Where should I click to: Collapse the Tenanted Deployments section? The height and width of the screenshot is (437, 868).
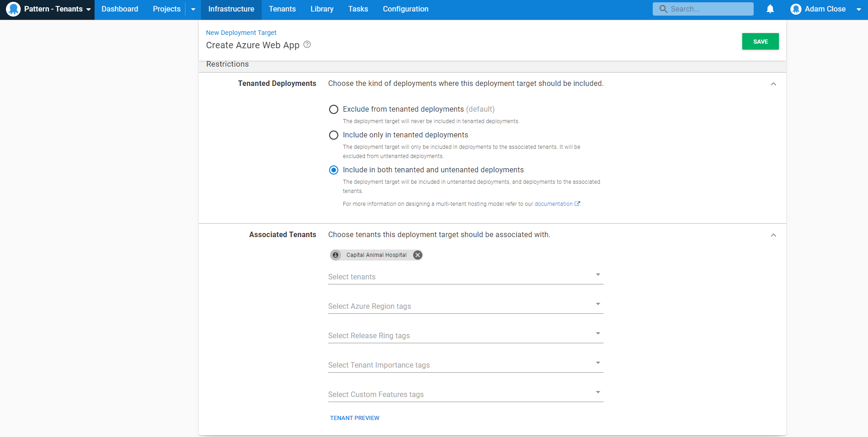point(773,84)
